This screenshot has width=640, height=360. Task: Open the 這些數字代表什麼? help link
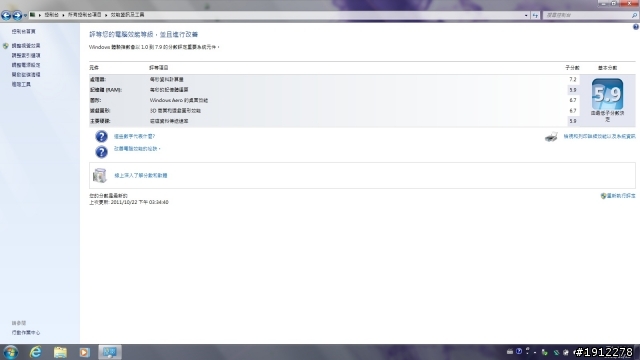pyautogui.click(x=134, y=136)
